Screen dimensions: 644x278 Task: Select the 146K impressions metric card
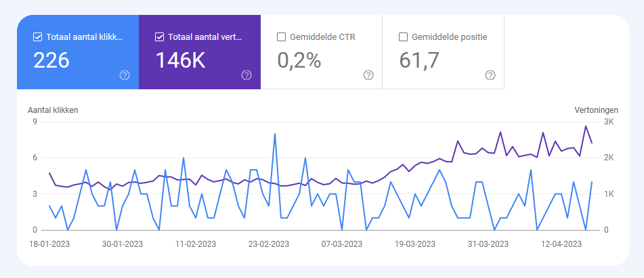pos(200,52)
